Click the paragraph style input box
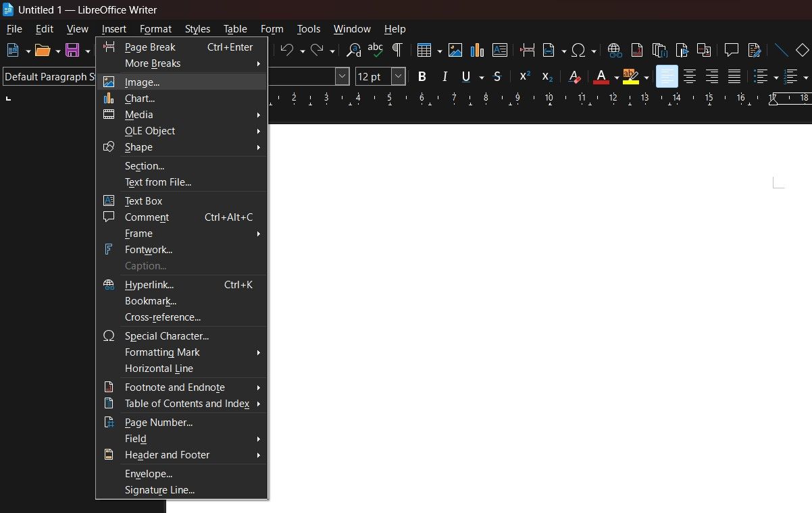 point(47,76)
